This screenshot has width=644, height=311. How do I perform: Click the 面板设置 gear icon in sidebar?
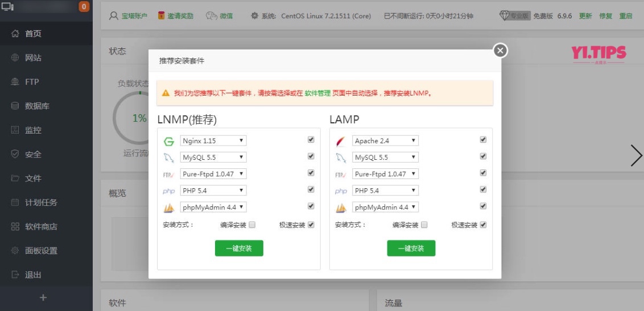pos(15,251)
